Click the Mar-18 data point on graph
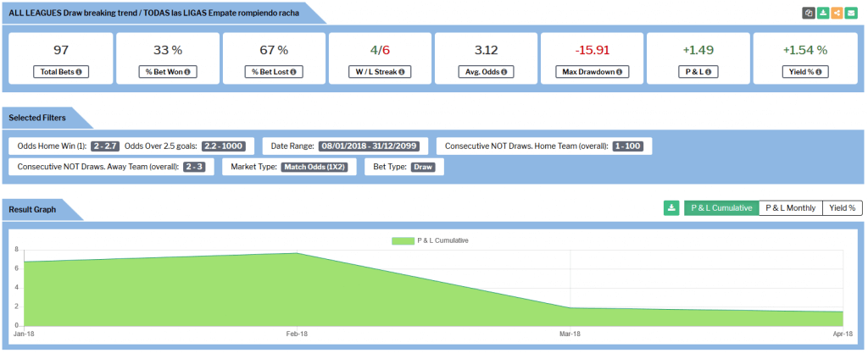This screenshot has height=353, width=868. (570, 307)
